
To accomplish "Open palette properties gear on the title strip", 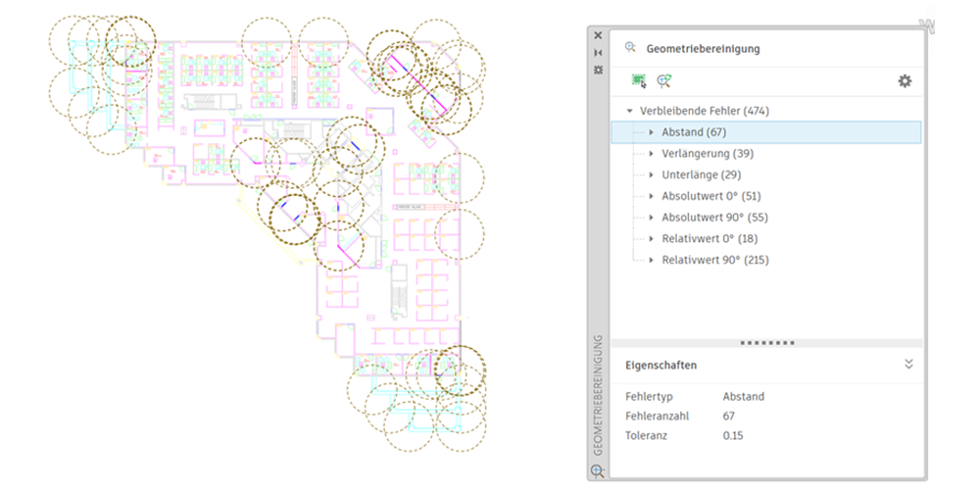I will pyautogui.click(x=598, y=70).
